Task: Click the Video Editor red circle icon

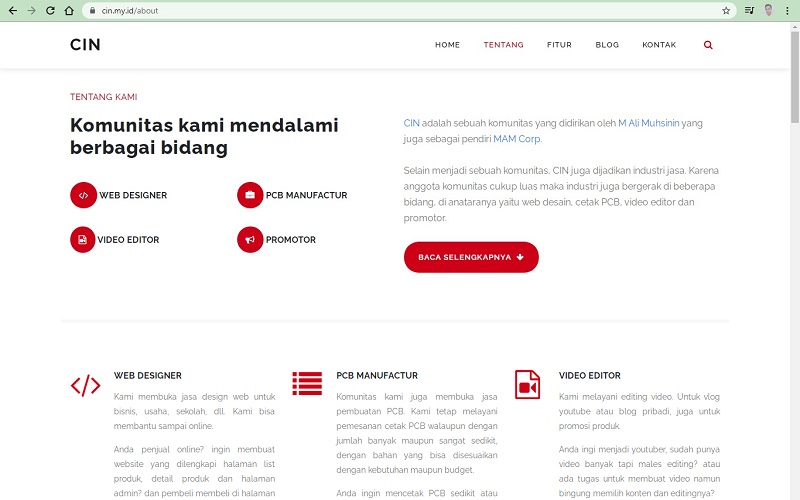Action: point(83,240)
